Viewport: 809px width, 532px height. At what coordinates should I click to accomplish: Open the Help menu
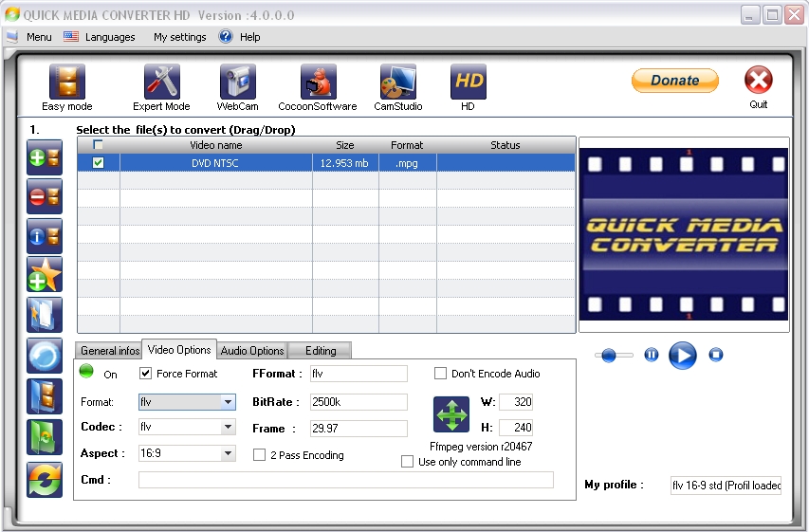pyautogui.click(x=249, y=37)
